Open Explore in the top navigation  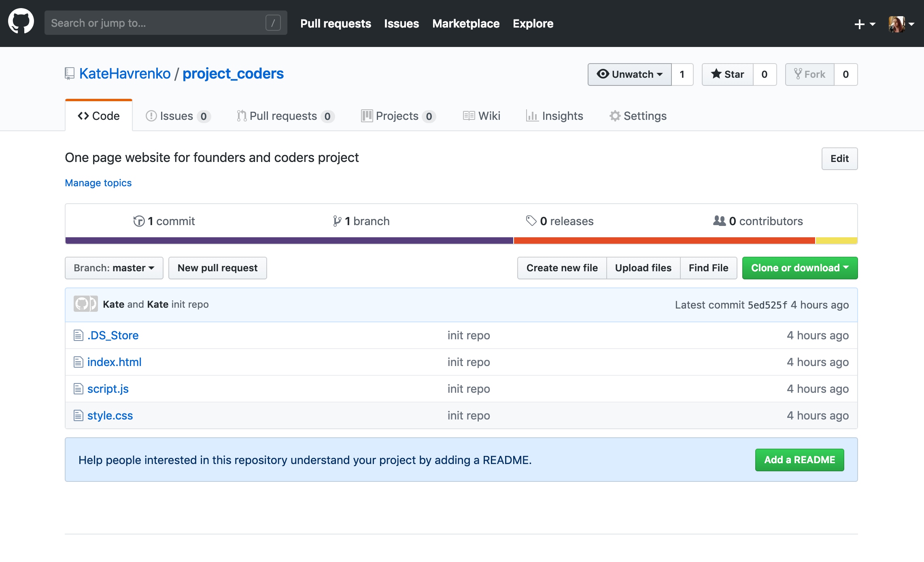tap(533, 23)
